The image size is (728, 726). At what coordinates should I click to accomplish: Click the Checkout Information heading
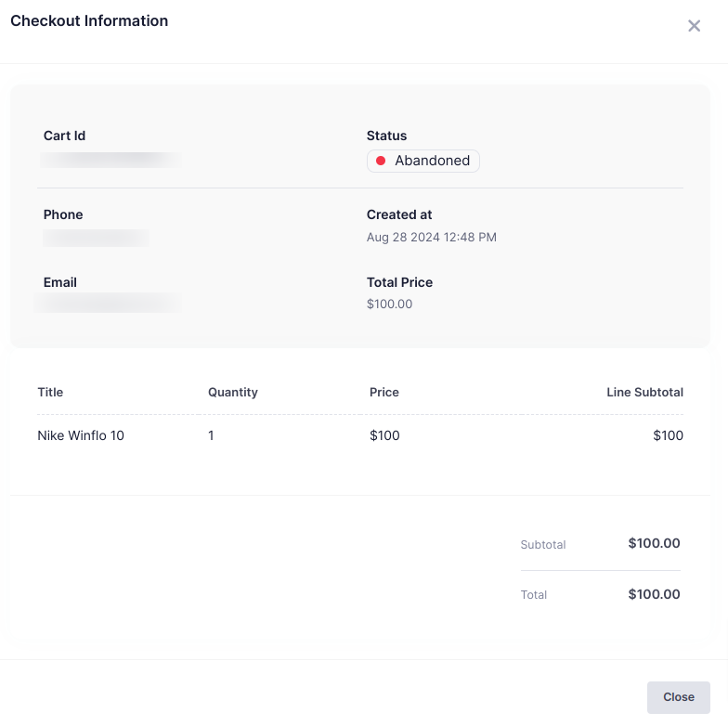[89, 20]
